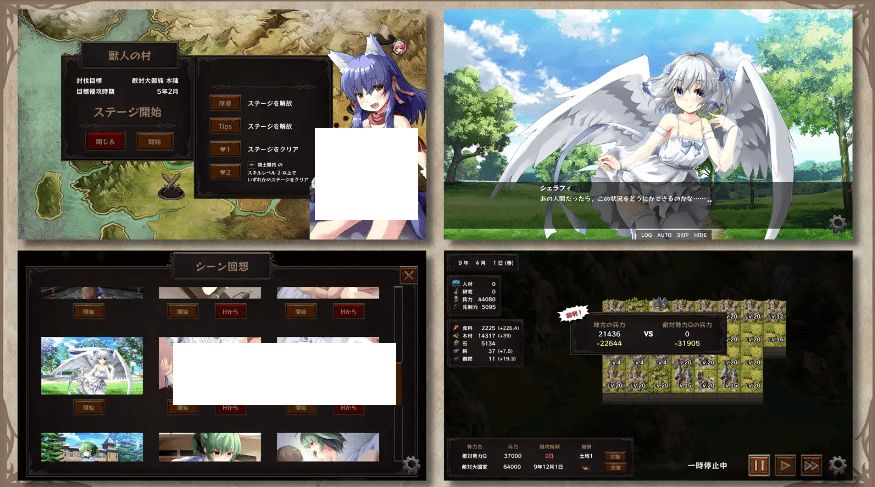Viewport: 875px width, 487px height.
Task: Open the gear settings in the battle screen
Action: [x=837, y=465]
